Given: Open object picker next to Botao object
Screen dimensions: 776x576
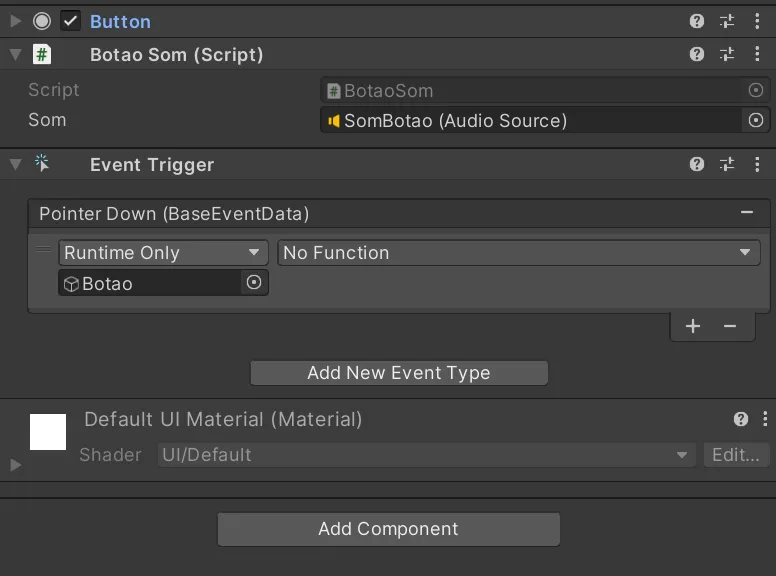Looking at the screenshot, I should pos(254,283).
